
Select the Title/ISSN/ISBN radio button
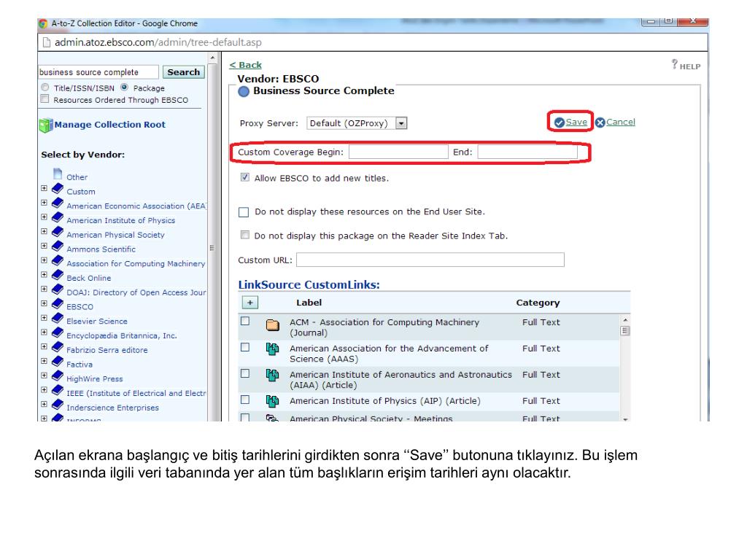tap(45, 87)
